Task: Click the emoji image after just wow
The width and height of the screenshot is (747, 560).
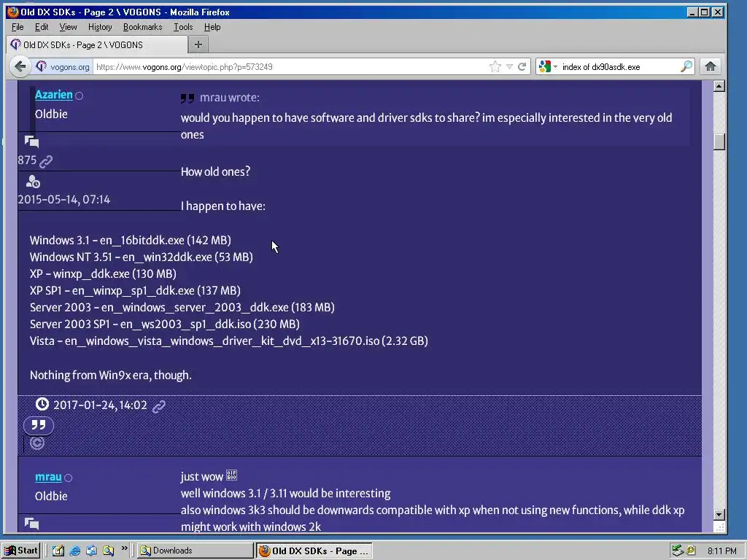Action: coord(231,475)
